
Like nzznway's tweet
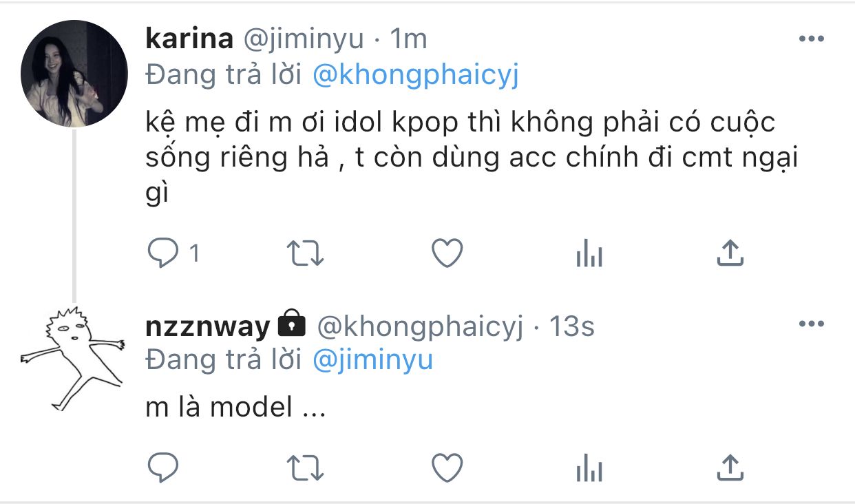(x=447, y=468)
